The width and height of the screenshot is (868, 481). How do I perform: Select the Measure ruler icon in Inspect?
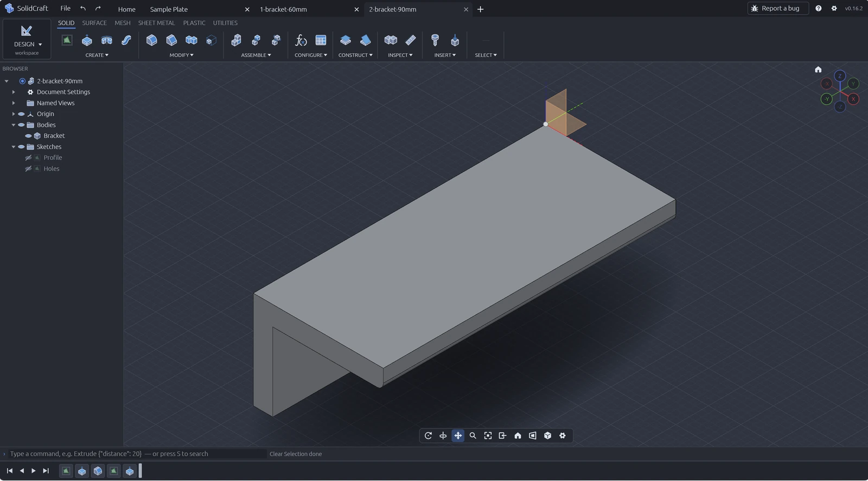click(x=411, y=40)
